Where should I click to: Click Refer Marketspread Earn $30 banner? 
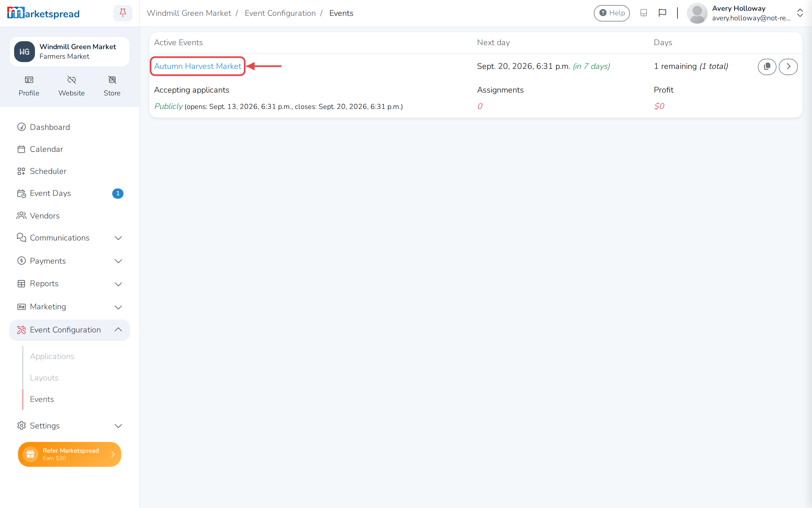pos(70,454)
